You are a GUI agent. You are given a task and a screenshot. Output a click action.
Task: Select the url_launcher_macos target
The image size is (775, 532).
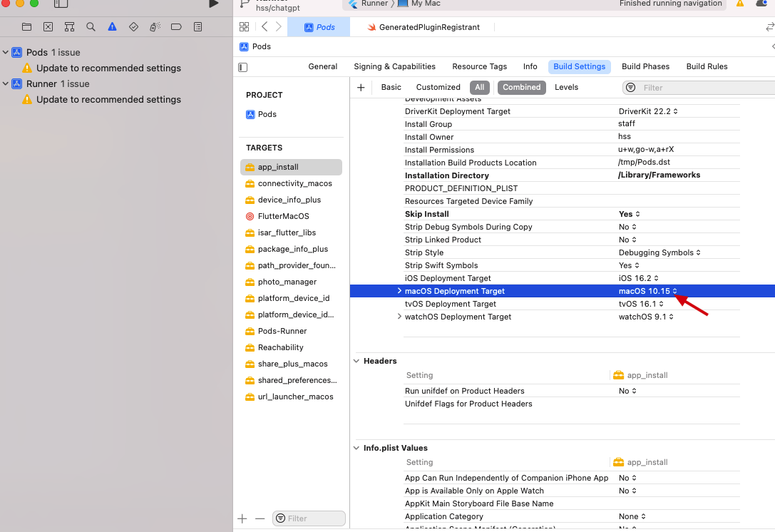291,397
